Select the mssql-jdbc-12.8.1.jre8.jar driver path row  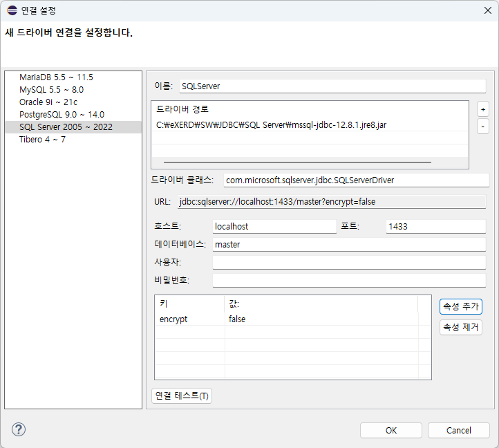310,125
